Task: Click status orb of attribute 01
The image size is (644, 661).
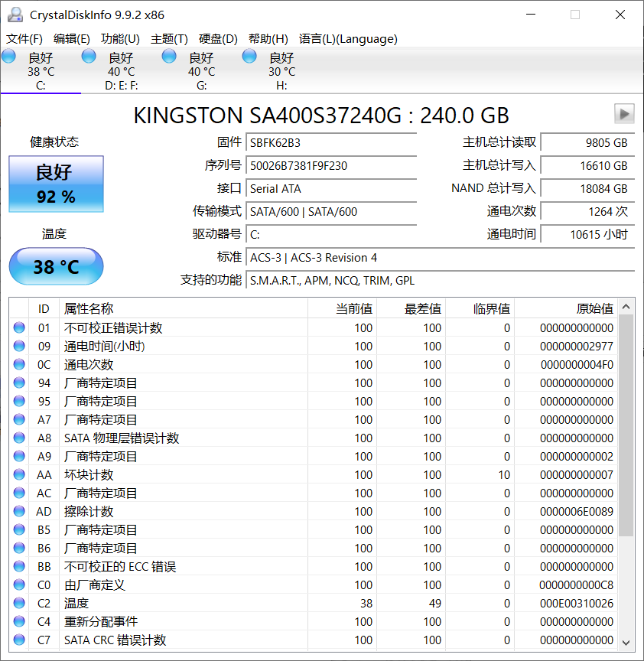Action: [x=19, y=327]
